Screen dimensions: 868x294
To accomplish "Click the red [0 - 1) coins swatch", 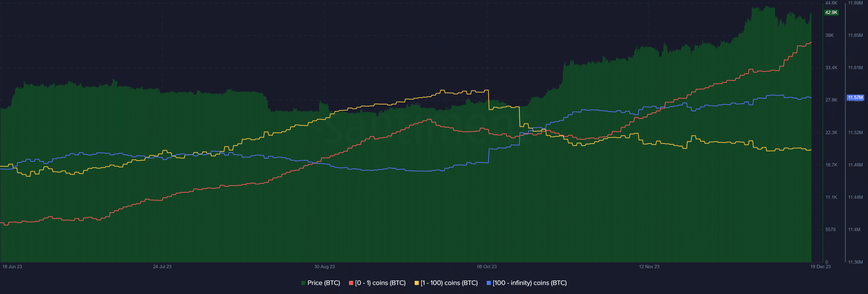I will [x=351, y=283].
